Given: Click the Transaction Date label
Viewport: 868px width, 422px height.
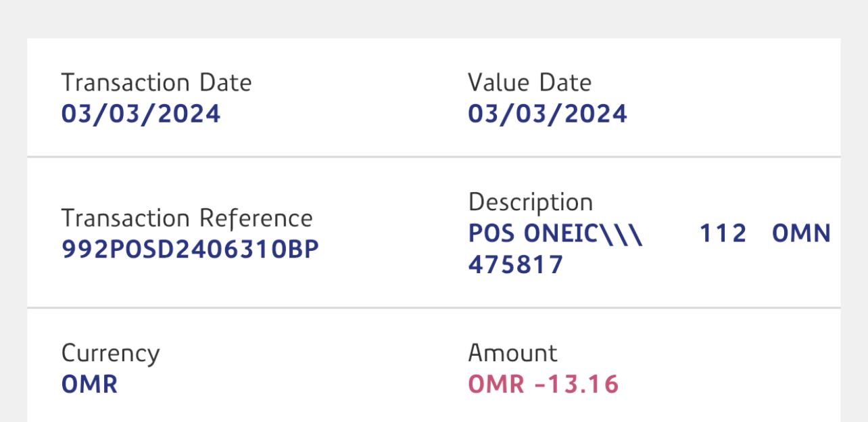Looking at the screenshot, I should [x=156, y=83].
